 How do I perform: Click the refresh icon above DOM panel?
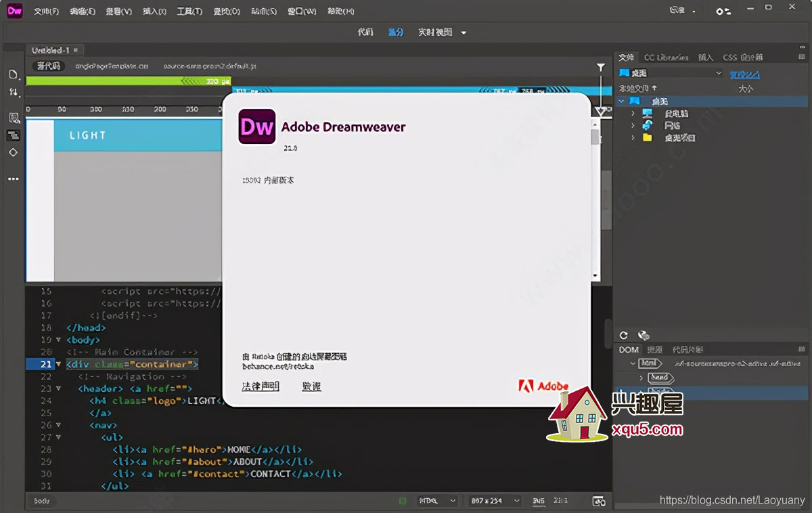[x=624, y=335]
